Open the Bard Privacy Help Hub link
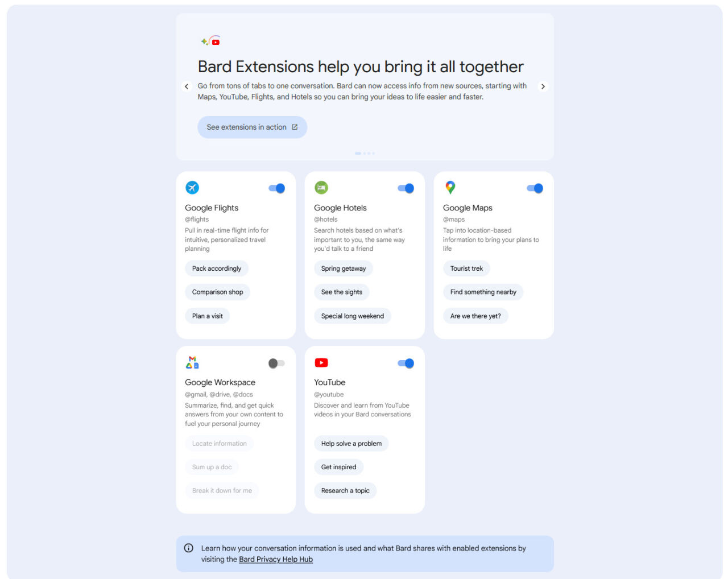The image size is (728, 579). pos(275,559)
